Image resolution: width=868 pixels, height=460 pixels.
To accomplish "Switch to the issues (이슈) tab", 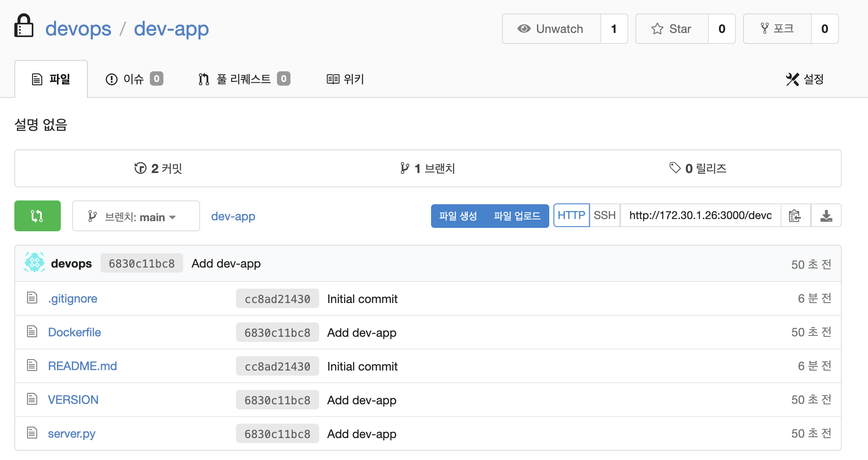I will tap(133, 79).
